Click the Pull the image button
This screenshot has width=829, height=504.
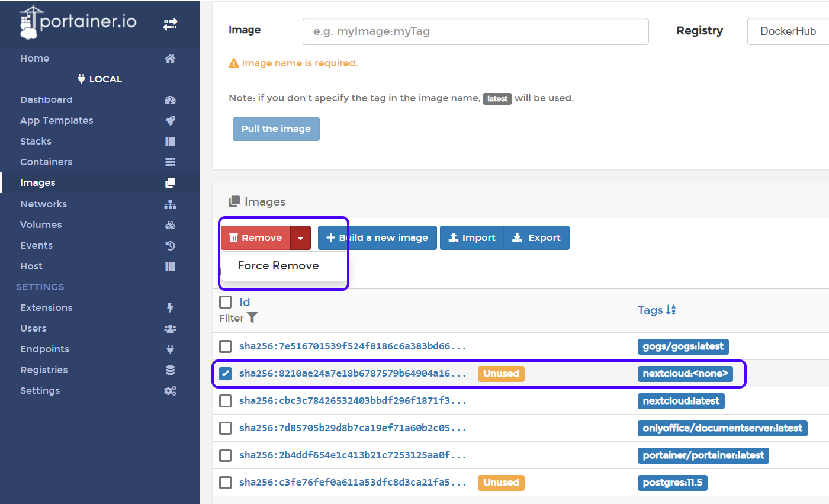click(276, 129)
